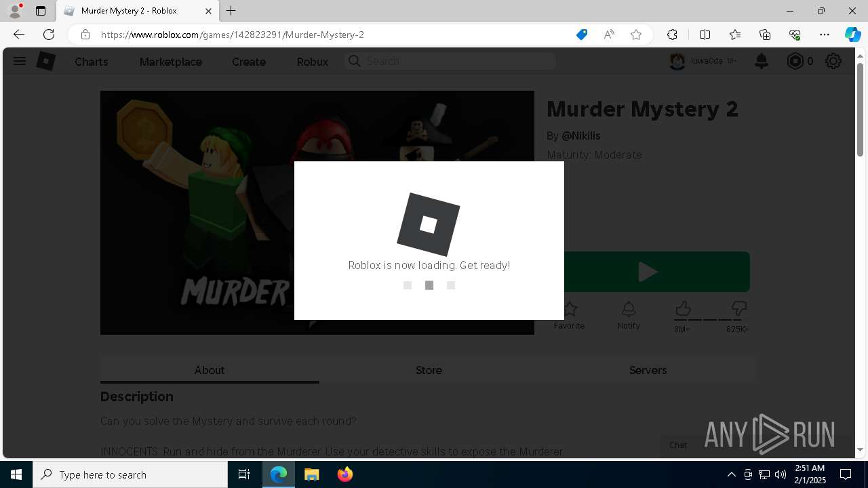
Task: Click the search magnifier icon
Action: (x=354, y=61)
